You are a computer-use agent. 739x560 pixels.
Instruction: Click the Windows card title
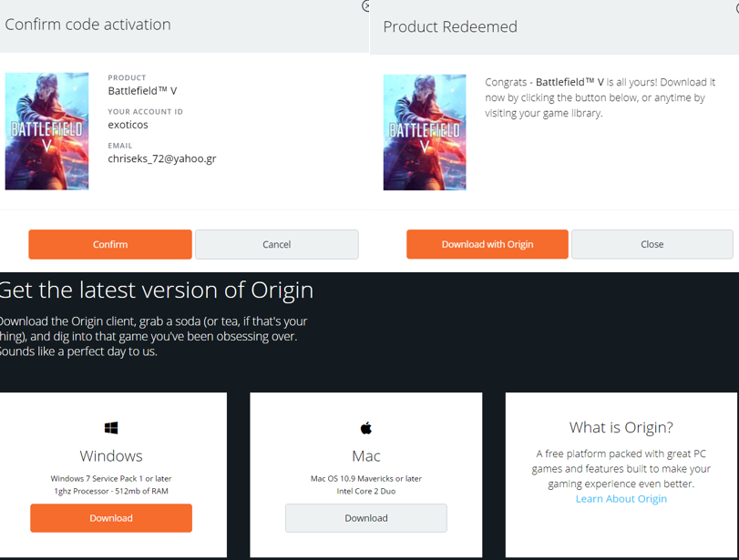click(x=111, y=456)
